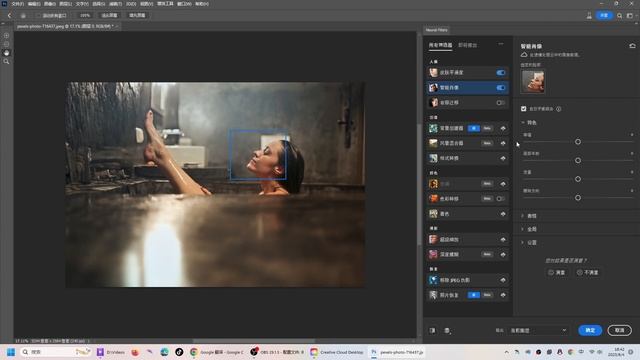Click the 取消 cancel button
The height and width of the screenshot is (360, 640).
click(620, 330)
